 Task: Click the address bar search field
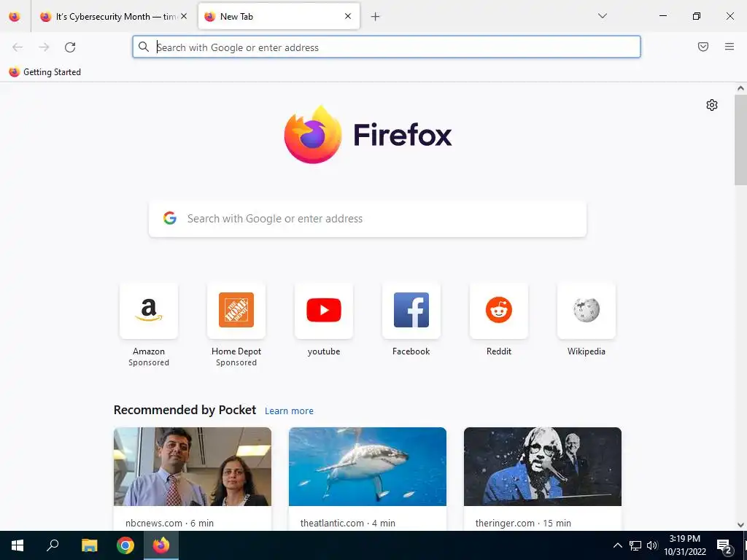tap(387, 47)
